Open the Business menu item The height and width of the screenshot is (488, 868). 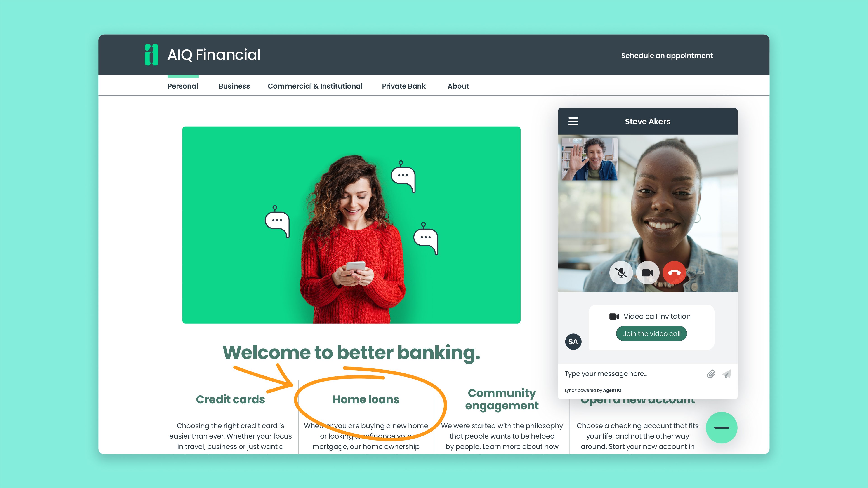[x=234, y=86]
